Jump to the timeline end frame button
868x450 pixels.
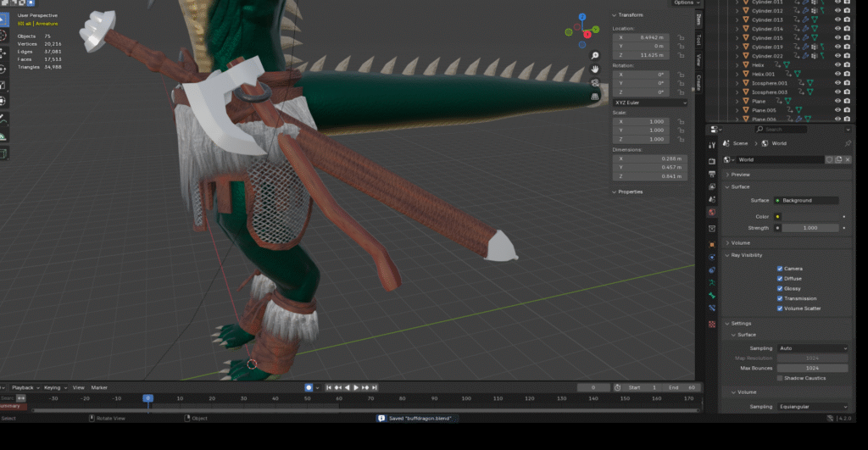pyautogui.click(x=375, y=387)
